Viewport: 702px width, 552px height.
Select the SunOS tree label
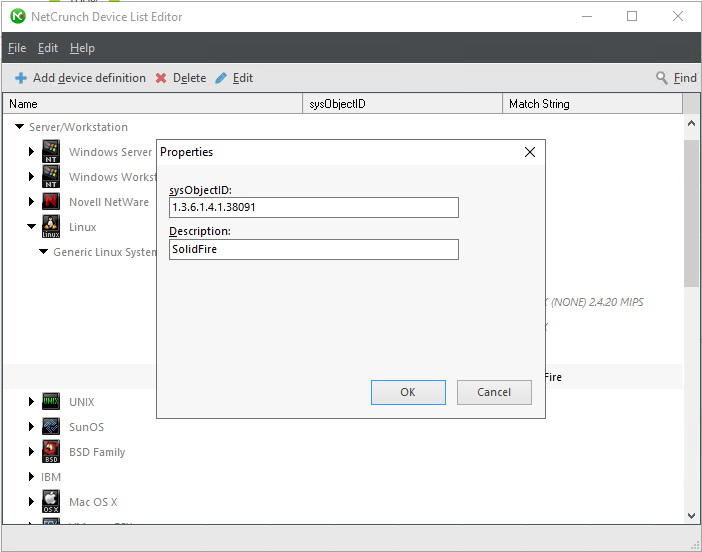click(86, 427)
